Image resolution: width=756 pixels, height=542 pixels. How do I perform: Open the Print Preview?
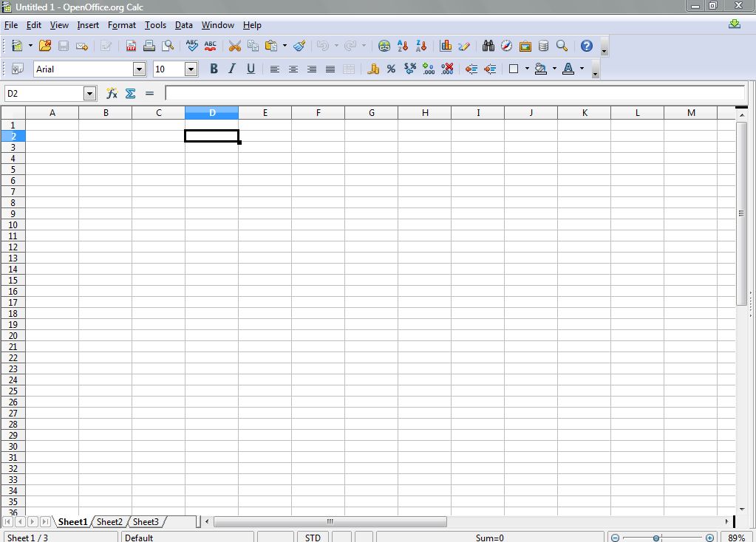click(168, 45)
